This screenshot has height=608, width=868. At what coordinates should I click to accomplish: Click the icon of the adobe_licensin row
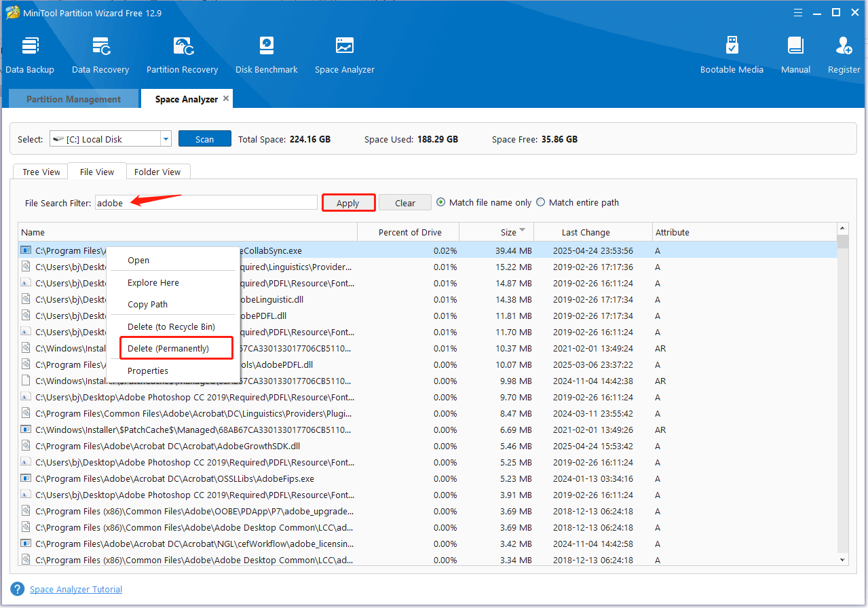[x=26, y=544]
